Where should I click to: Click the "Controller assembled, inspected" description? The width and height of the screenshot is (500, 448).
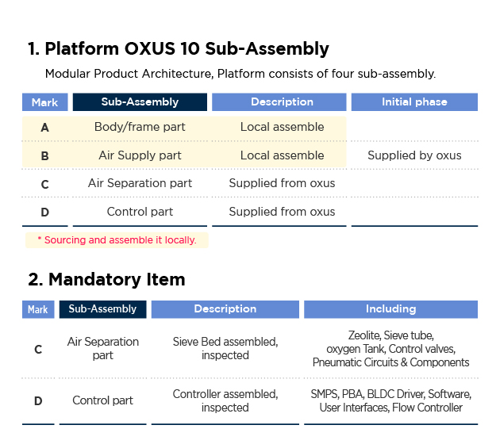[x=225, y=400]
